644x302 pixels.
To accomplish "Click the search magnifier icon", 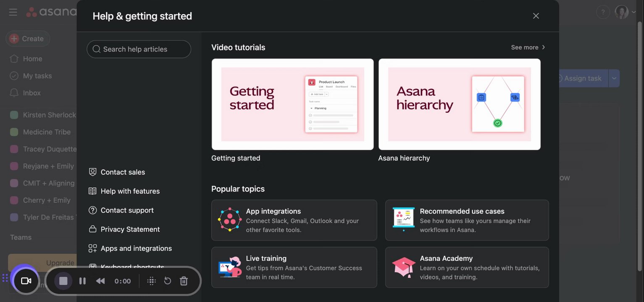I will [x=96, y=49].
